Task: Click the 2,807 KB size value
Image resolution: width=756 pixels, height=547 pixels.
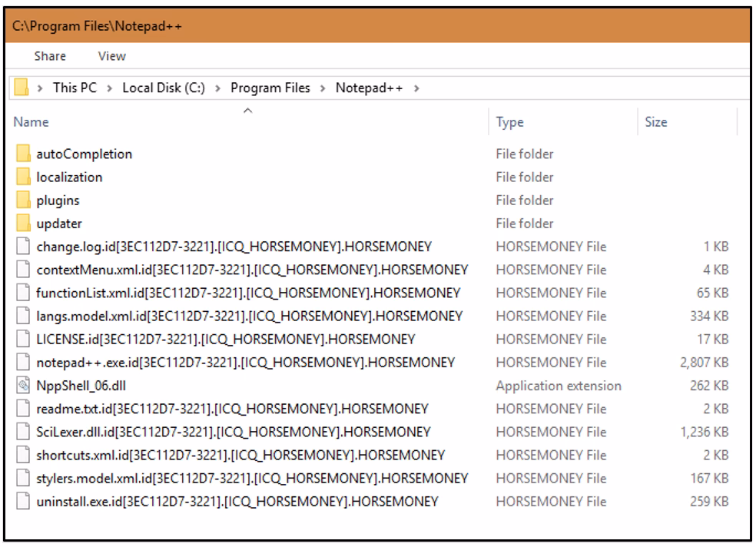Action: (x=704, y=363)
